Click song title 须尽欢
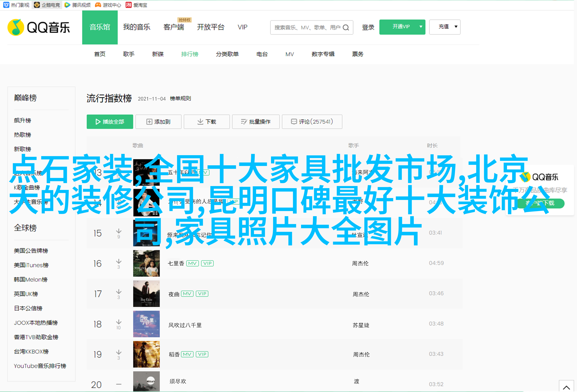 point(178,381)
